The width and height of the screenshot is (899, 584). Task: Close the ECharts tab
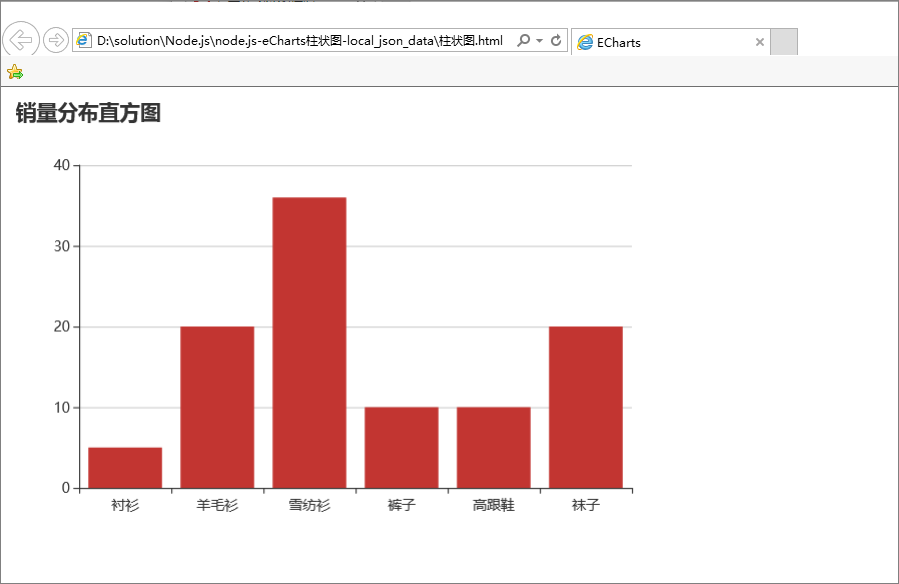tap(760, 42)
